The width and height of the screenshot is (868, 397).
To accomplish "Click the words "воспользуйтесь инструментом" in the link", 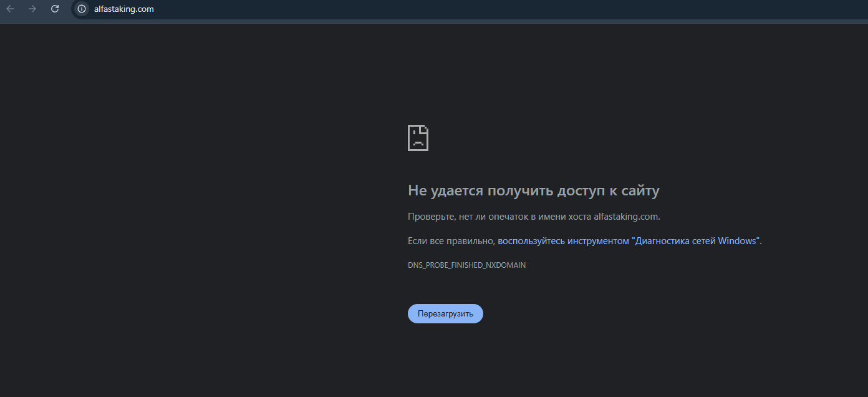I will pos(562,241).
